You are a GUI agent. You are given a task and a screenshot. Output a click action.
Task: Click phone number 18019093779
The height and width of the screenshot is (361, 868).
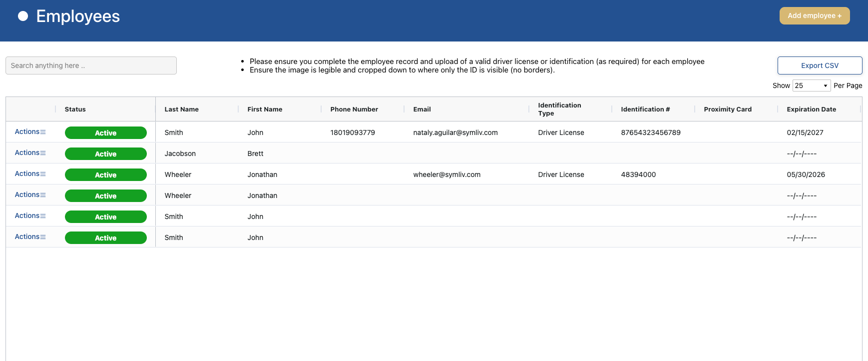click(x=353, y=132)
